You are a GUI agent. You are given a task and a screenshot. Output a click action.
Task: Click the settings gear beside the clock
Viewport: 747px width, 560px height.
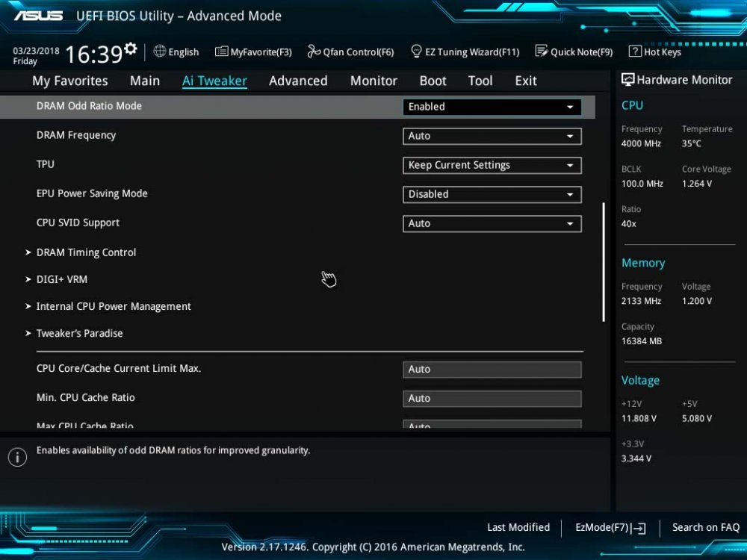click(130, 49)
